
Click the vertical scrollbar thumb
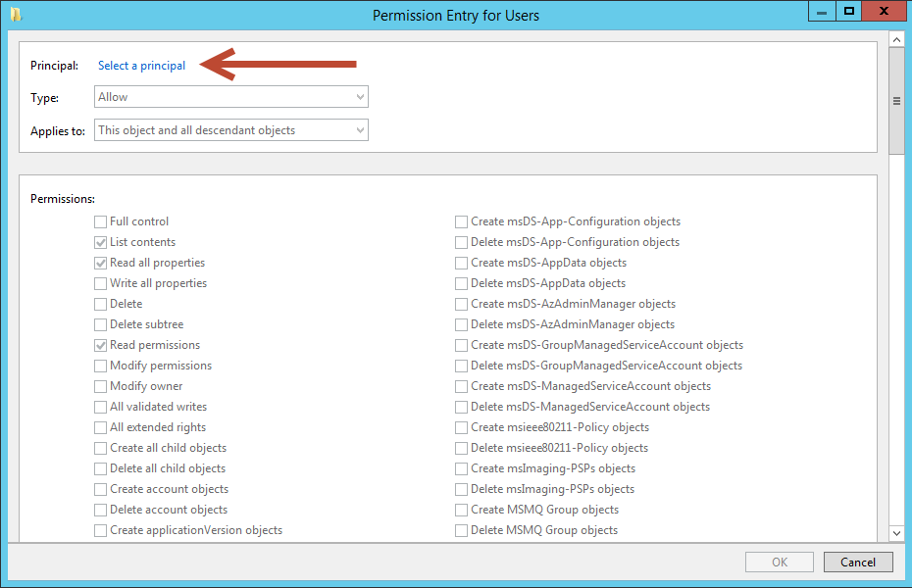point(896,101)
